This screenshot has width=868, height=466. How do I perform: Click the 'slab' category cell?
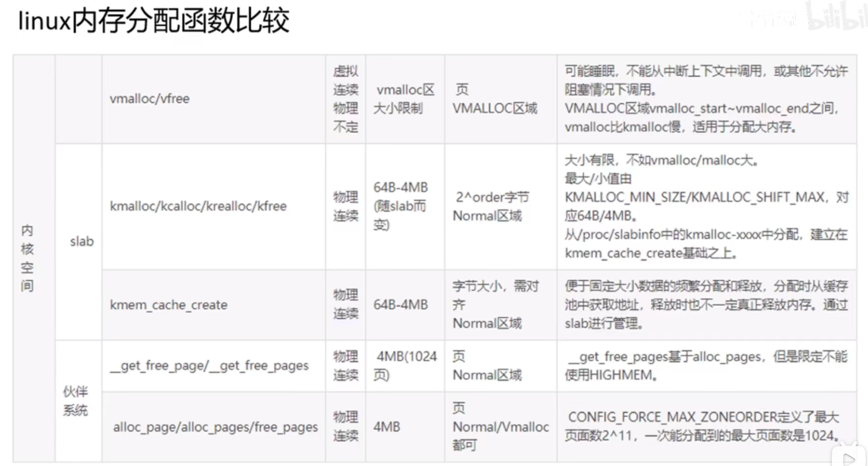[82, 242]
